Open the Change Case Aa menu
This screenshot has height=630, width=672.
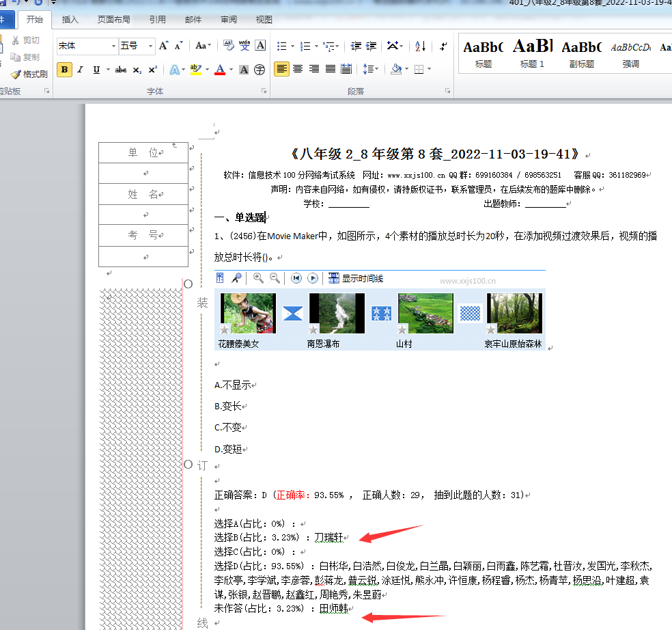point(203,46)
